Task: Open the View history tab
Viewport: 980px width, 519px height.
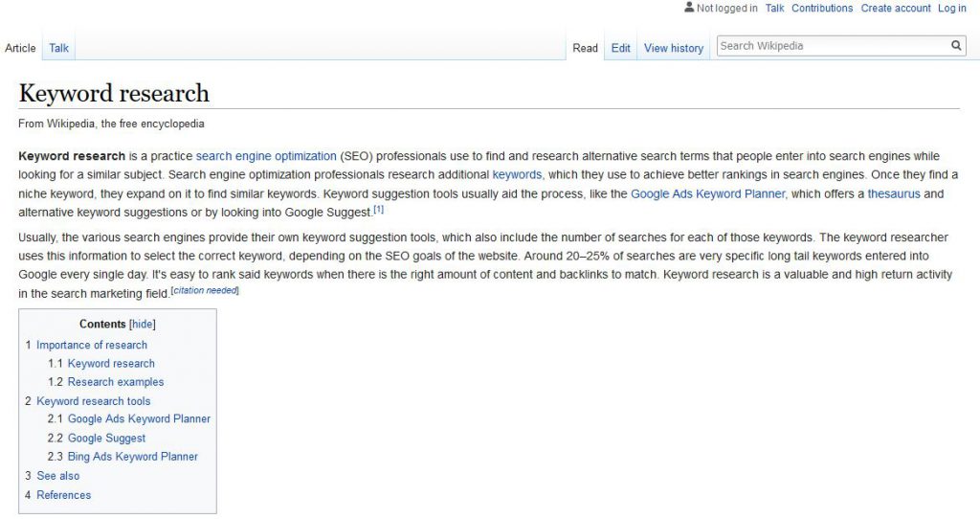Action: point(674,48)
